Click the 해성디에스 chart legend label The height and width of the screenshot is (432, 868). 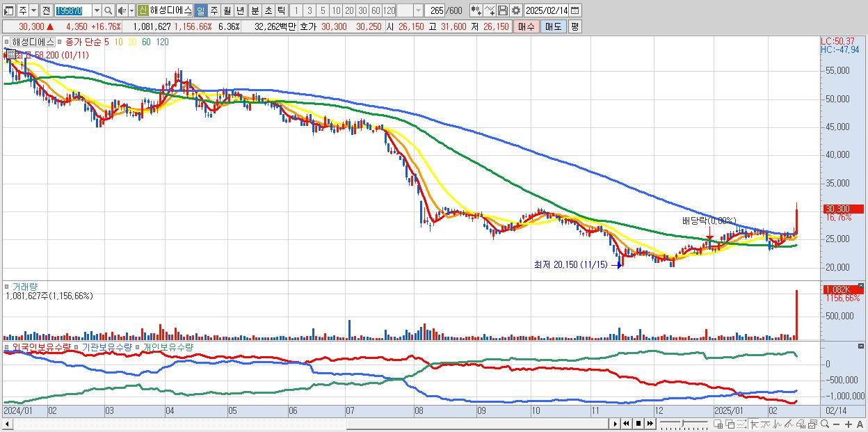(x=33, y=42)
